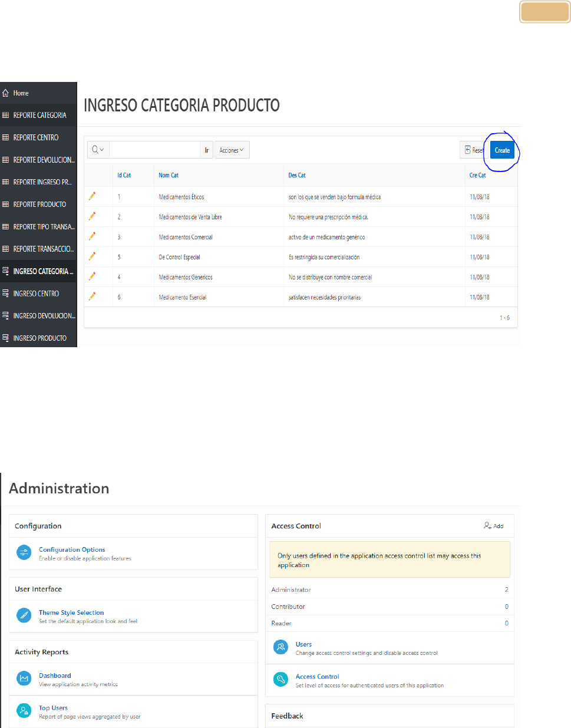Click cell 'son los que se venden bajo formula médica'
Screen dimensions: 571x728
335,197
